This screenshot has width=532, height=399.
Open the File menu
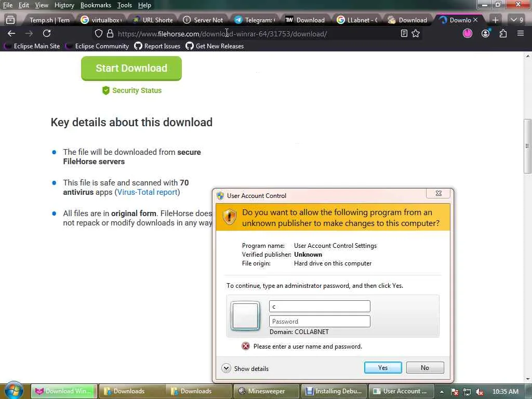tap(7, 5)
